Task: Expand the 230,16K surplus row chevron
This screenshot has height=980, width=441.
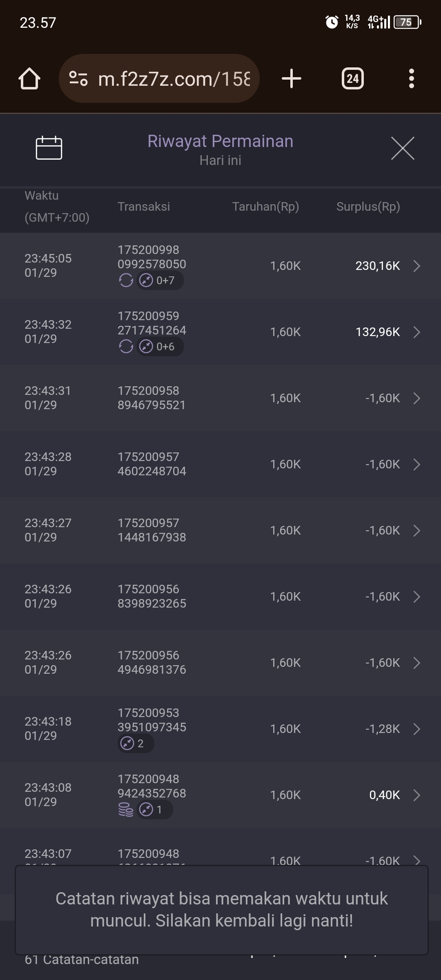Action: [x=416, y=266]
